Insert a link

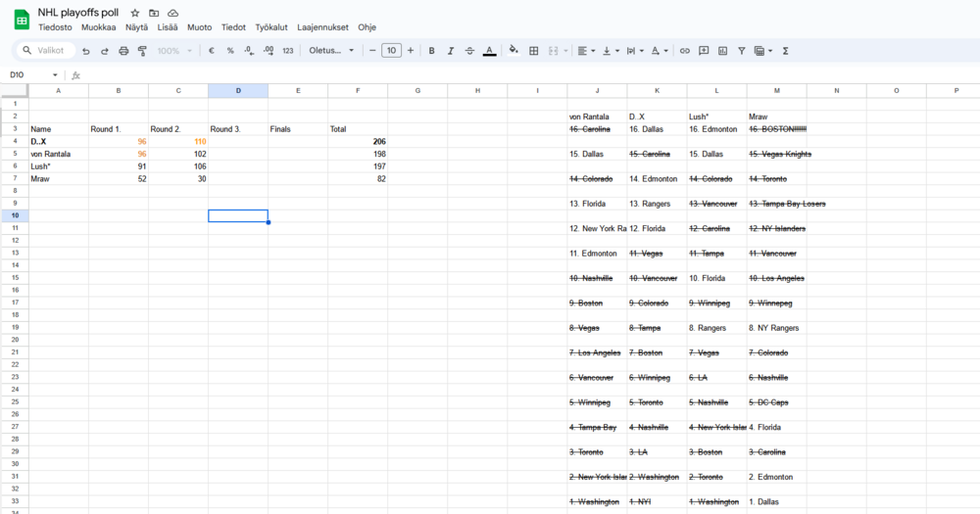pyautogui.click(x=685, y=51)
